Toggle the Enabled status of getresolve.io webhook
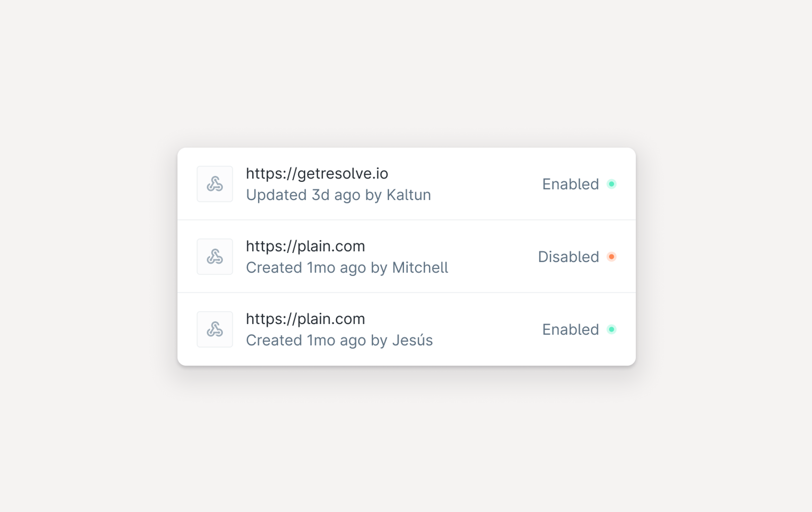Image resolution: width=812 pixels, height=512 pixels. pos(612,184)
